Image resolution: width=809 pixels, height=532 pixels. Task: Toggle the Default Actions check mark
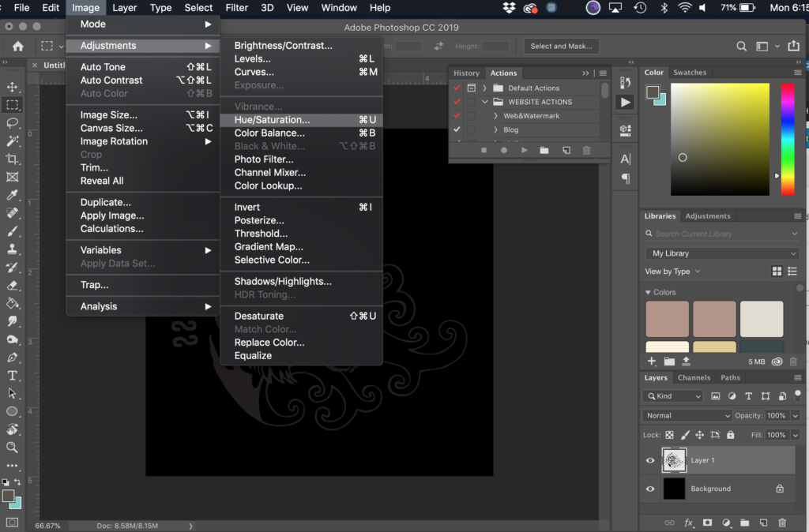tap(457, 88)
